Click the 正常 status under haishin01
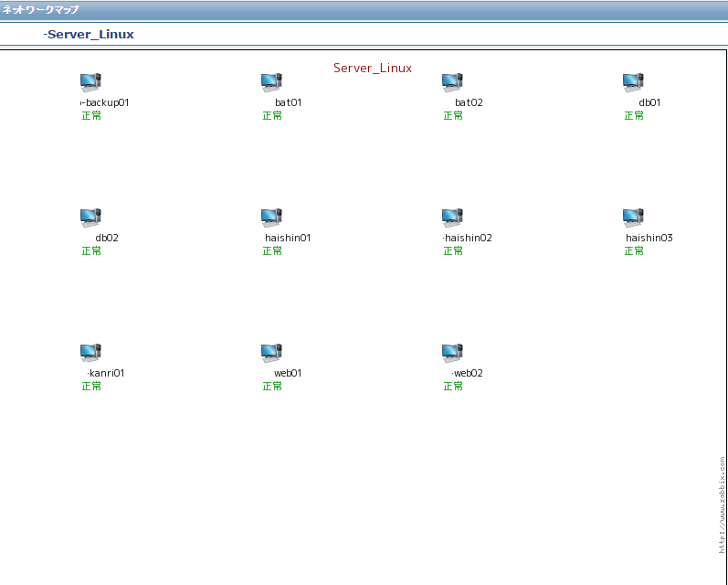Viewport: 728px width, 585px height. [x=272, y=251]
